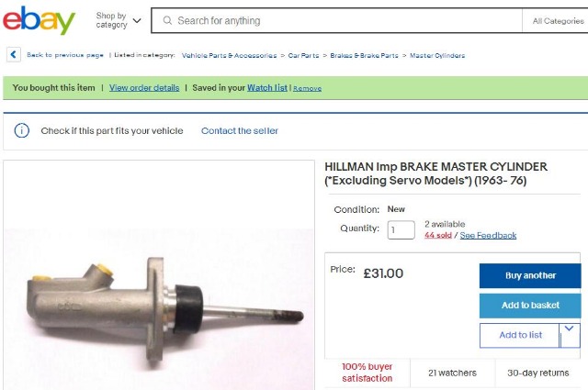
Task: Open Vehicle Parts & Accessories breadcrumb
Action: click(x=229, y=55)
